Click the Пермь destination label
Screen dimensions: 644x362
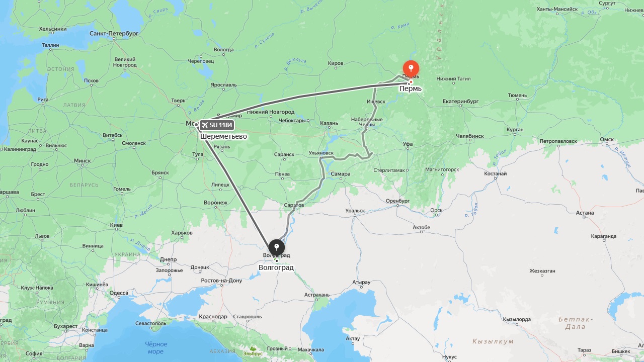click(x=411, y=89)
